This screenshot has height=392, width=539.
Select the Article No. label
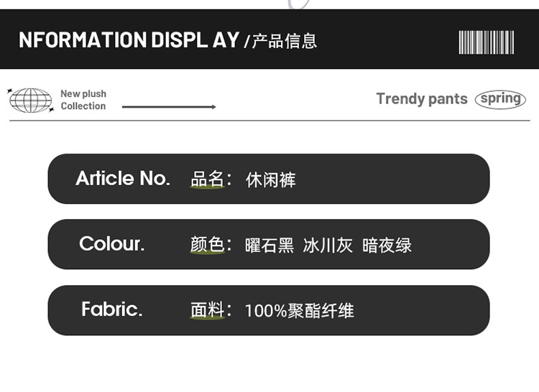(123, 179)
